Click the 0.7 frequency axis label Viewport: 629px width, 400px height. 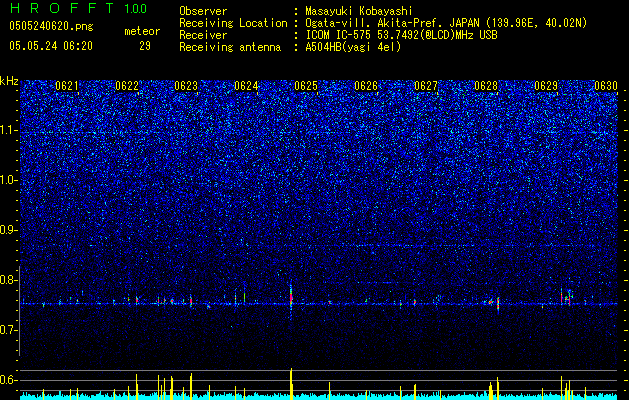(x=8, y=330)
